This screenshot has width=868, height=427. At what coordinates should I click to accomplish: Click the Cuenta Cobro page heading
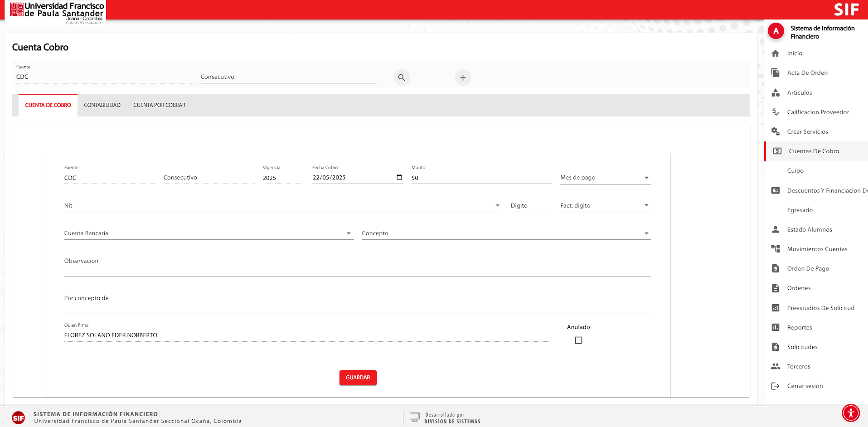point(40,47)
